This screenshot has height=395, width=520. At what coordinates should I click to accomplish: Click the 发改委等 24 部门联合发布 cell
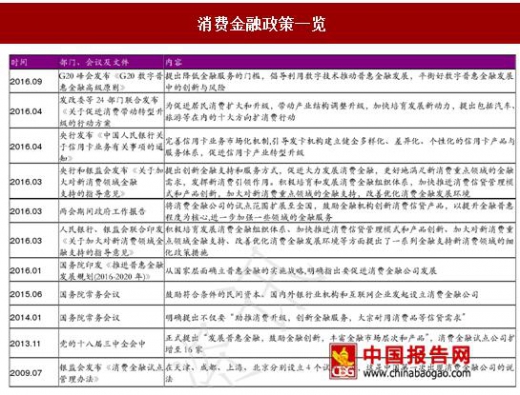click(x=111, y=111)
